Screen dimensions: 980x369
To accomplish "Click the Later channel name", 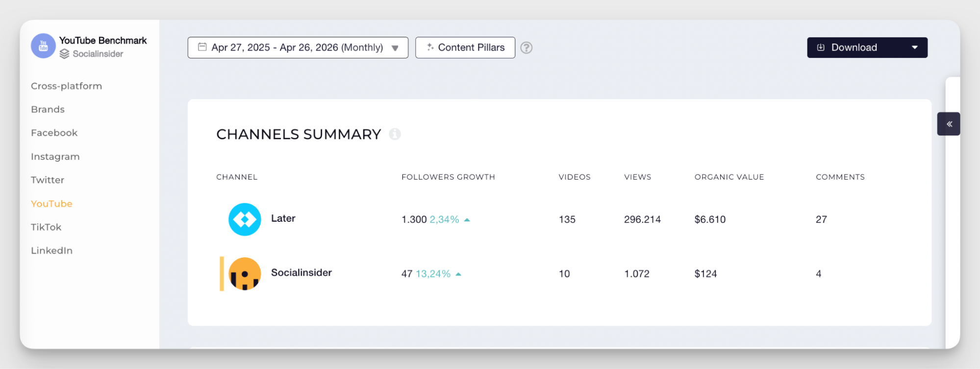I will (x=283, y=218).
